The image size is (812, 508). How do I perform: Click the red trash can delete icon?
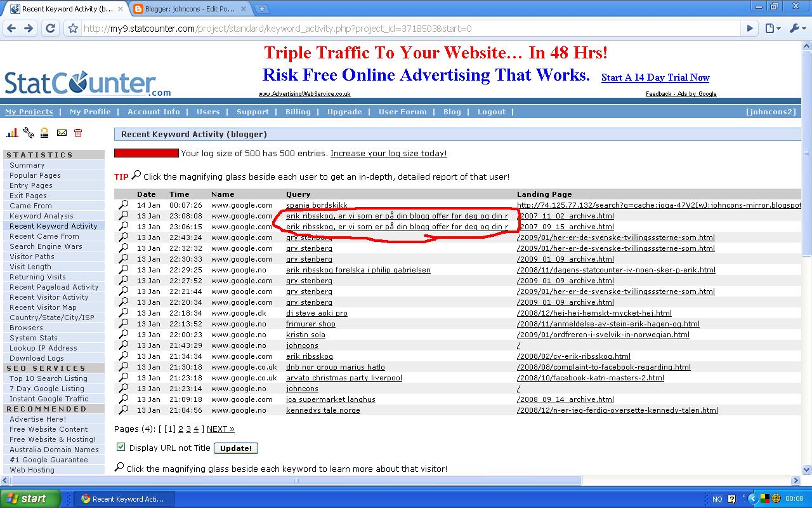(x=78, y=133)
